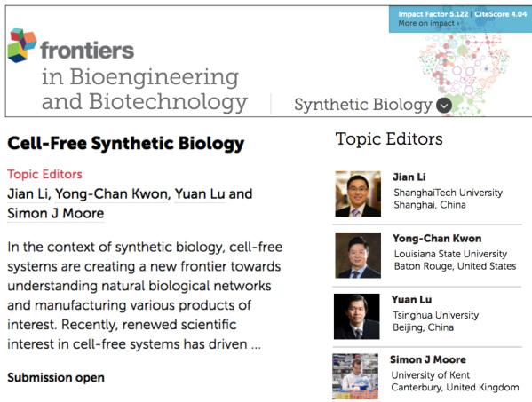The width and height of the screenshot is (532, 402).
Task: Click Yong-Chan Kwon's profile photo
Action: coord(358,256)
